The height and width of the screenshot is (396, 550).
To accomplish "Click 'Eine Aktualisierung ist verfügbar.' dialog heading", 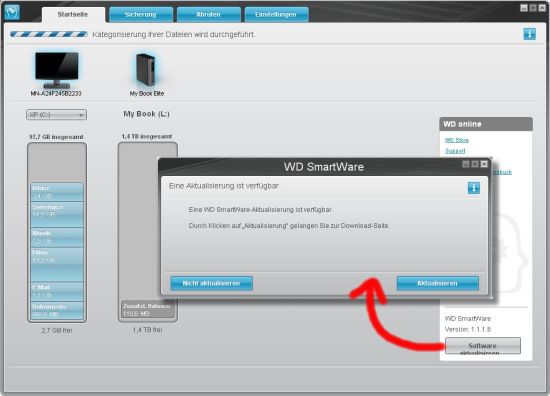I will pos(224,186).
